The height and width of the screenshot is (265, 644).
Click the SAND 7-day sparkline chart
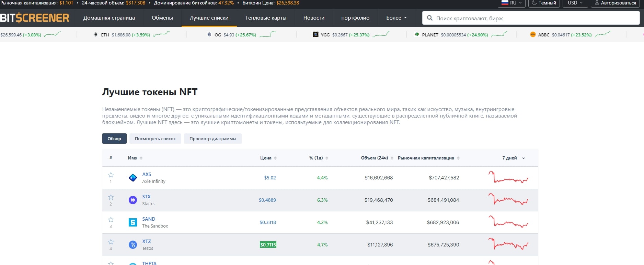(508, 222)
